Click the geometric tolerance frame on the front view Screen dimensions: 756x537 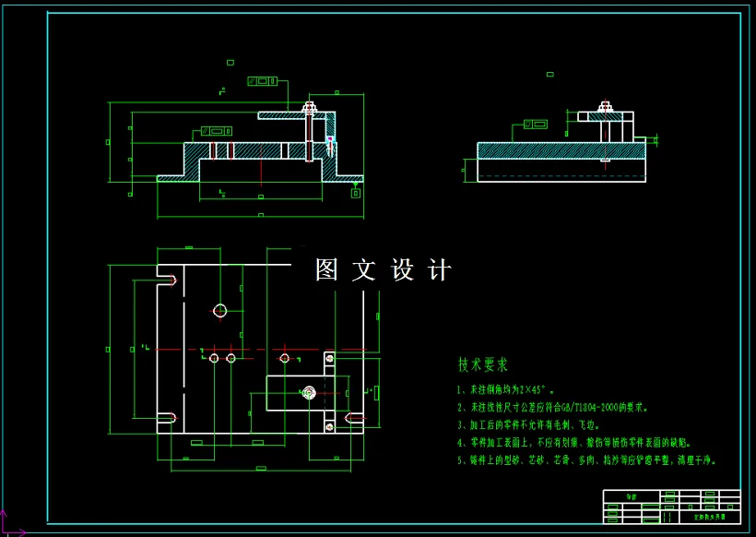(215, 131)
